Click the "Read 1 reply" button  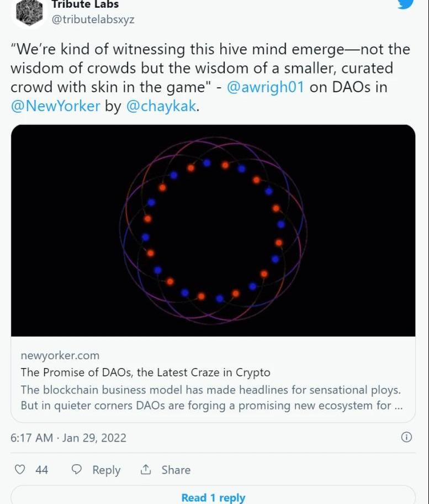click(213, 497)
